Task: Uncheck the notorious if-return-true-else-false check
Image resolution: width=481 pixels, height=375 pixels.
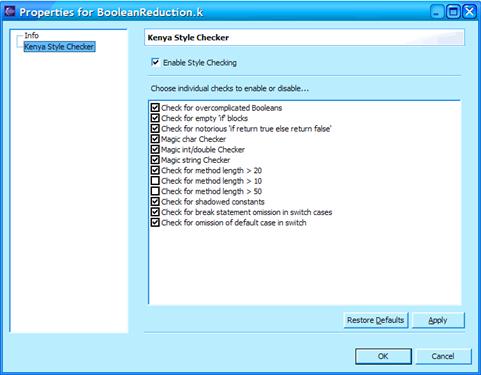Action: [155, 129]
